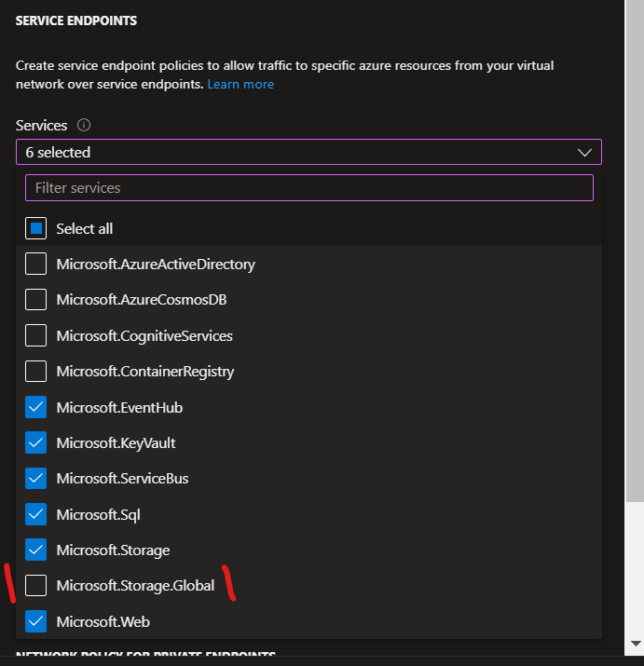Check Microsoft.AzureCosmosDB checkbox
Viewport: 644px width, 666px height.
(x=35, y=299)
